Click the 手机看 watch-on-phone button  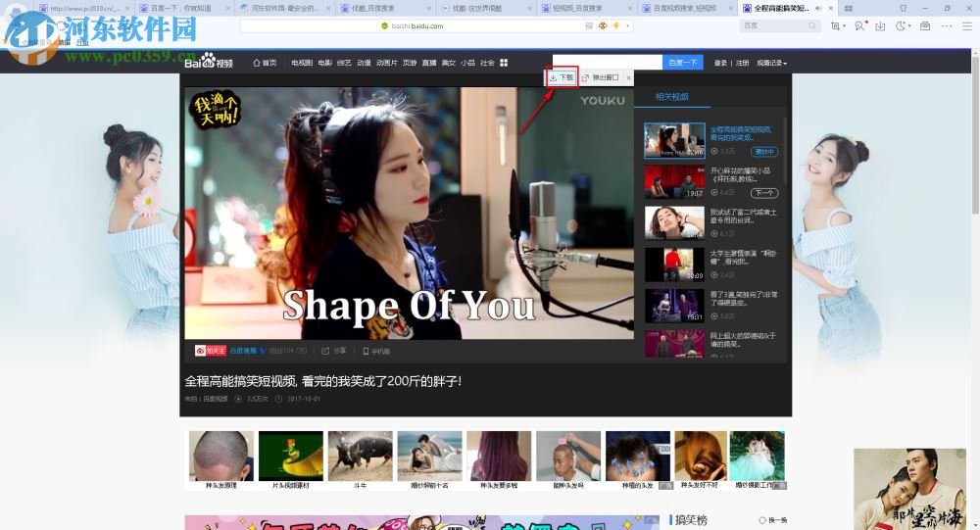coord(376,351)
